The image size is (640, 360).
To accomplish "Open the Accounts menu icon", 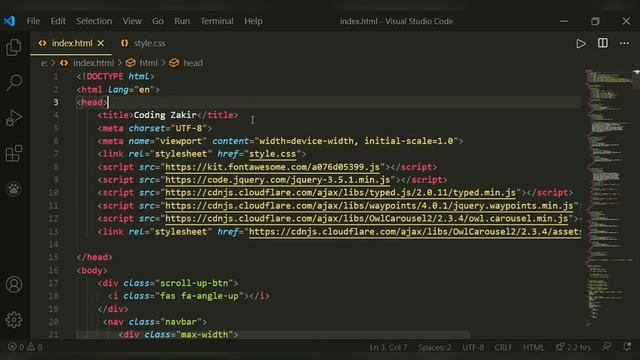I will [14, 284].
